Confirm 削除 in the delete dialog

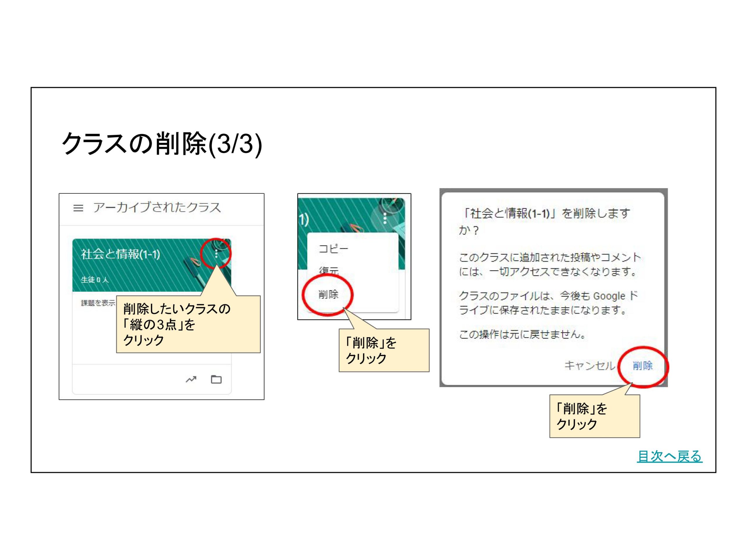tap(643, 365)
